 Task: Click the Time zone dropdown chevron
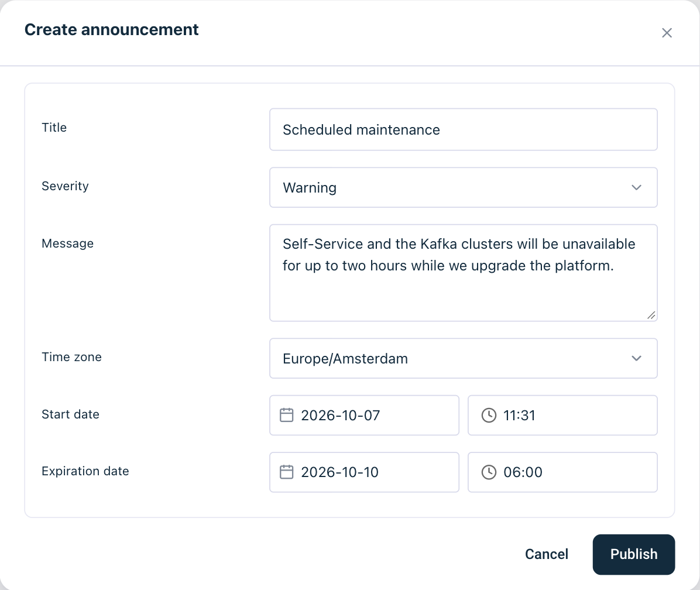point(636,358)
